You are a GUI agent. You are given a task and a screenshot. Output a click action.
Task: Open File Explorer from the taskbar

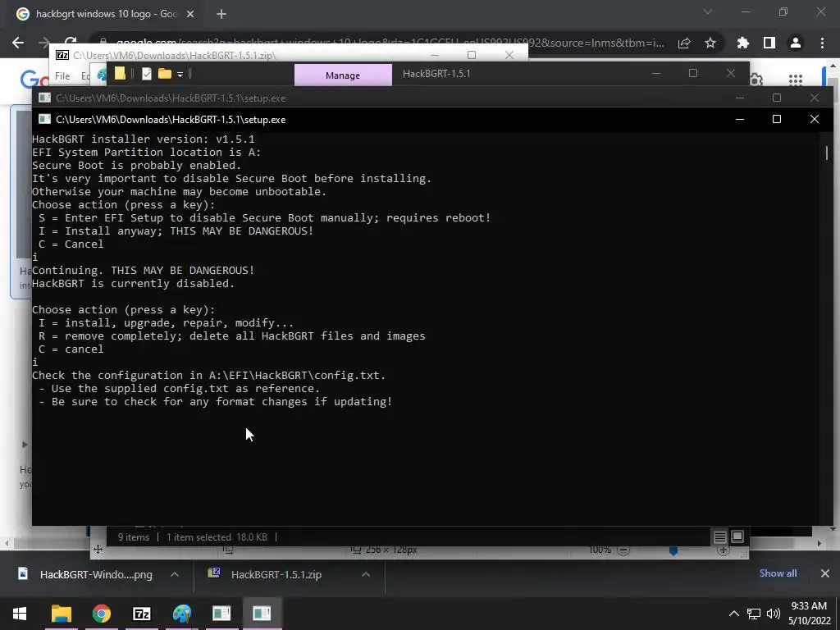[x=61, y=614]
